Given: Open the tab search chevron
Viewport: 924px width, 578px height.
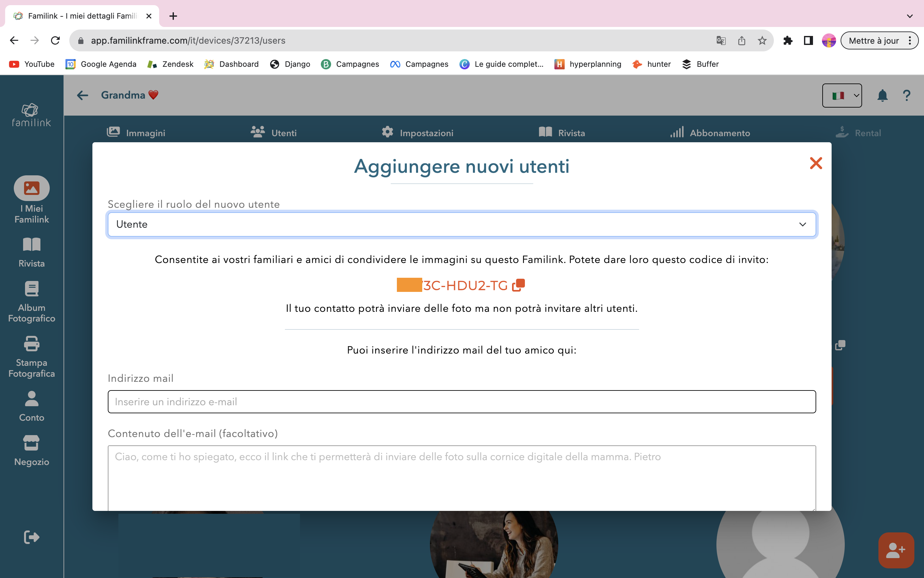Looking at the screenshot, I should [910, 16].
